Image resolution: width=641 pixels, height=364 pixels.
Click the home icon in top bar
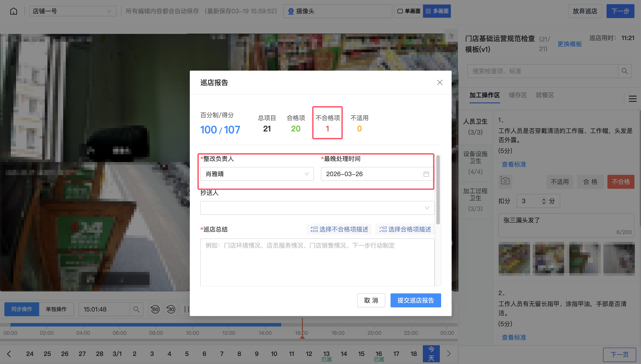point(14,11)
